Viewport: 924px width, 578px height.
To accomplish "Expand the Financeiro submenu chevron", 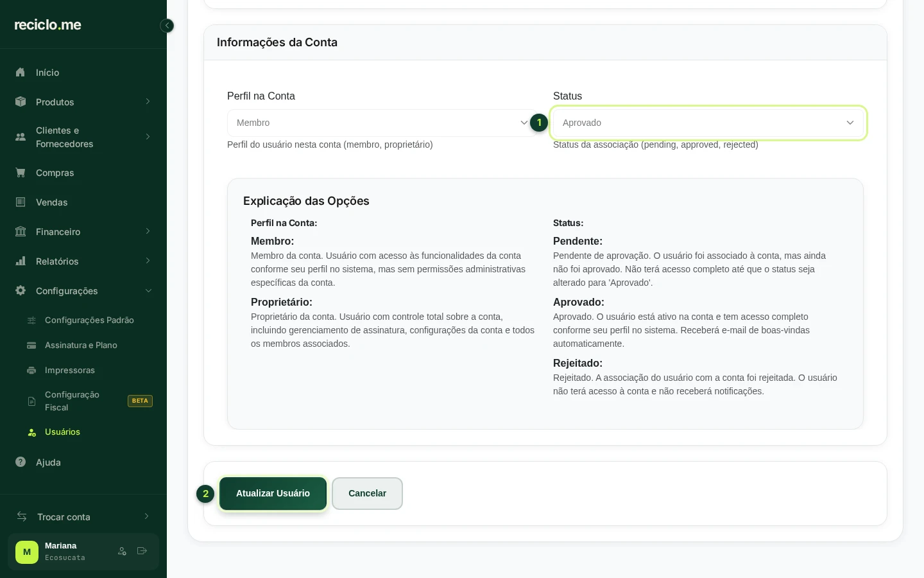I will pyautogui.click(x=148, y=232).
